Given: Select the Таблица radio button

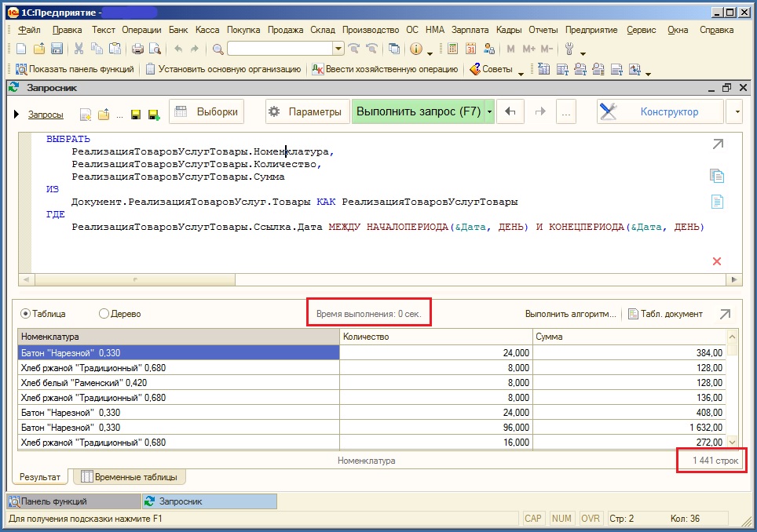Looking at the screenshot, I should coord(25,314).
